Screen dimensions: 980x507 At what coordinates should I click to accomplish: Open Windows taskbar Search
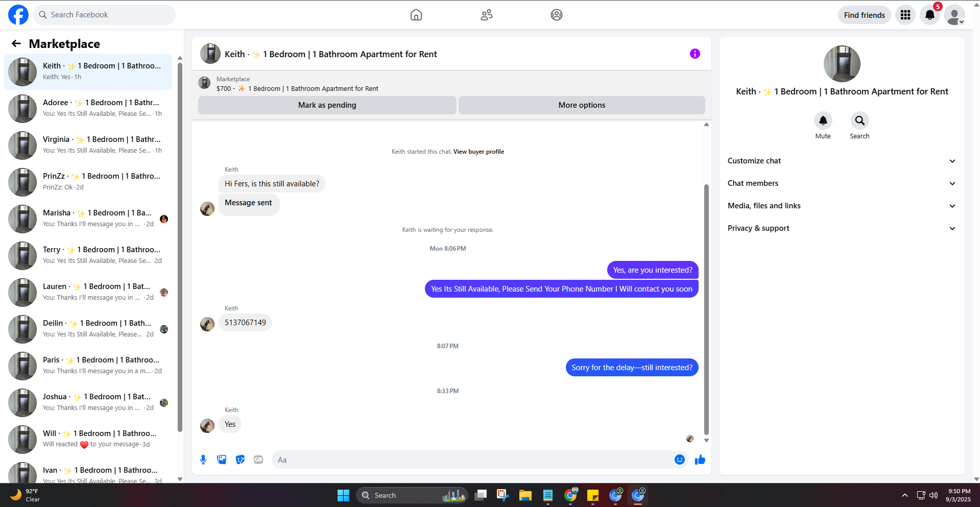412,495
